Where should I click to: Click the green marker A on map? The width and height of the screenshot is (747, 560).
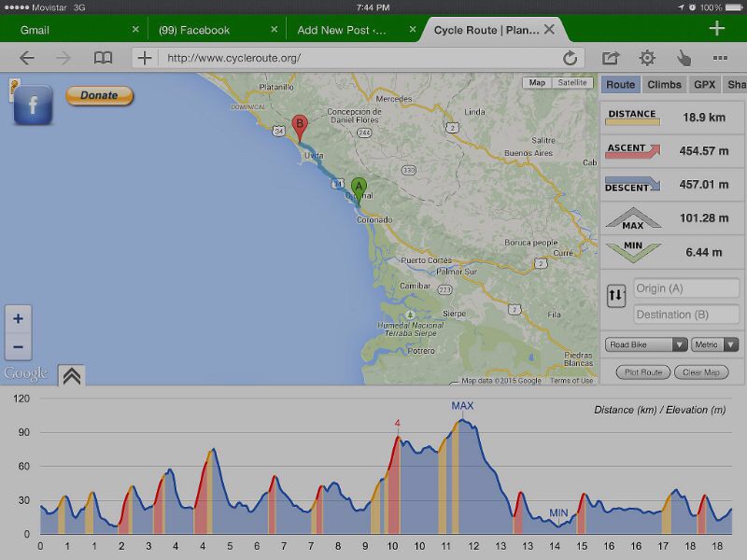click(359, 189)
